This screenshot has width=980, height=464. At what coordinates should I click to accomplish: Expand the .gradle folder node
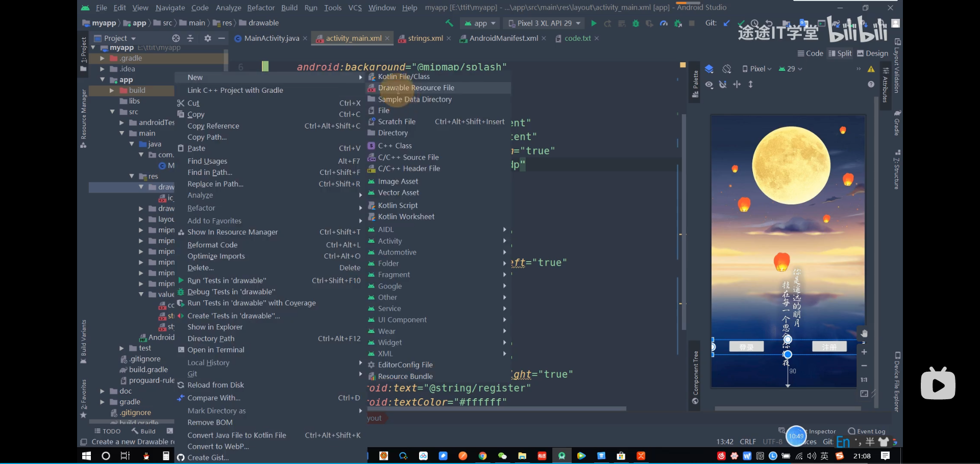pyautogui.click(x=103, y=58)
